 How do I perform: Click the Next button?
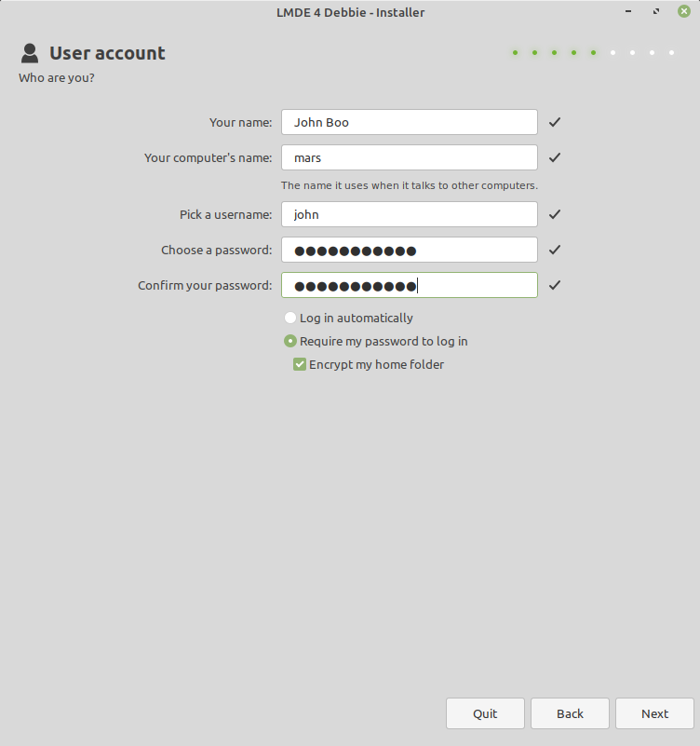654,713
